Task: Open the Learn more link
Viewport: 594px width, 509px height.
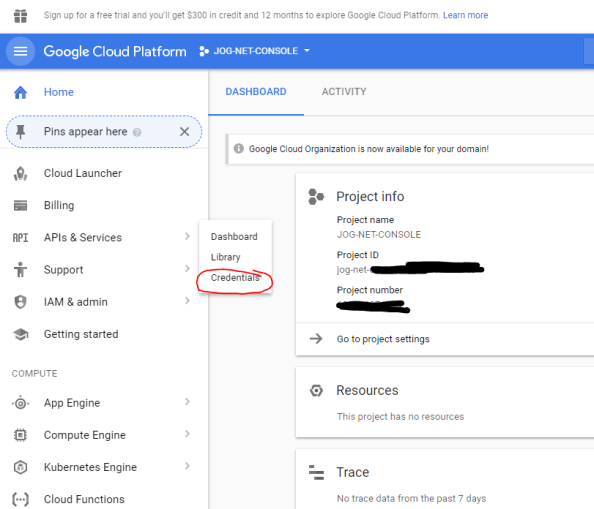Action: (466, 15)
